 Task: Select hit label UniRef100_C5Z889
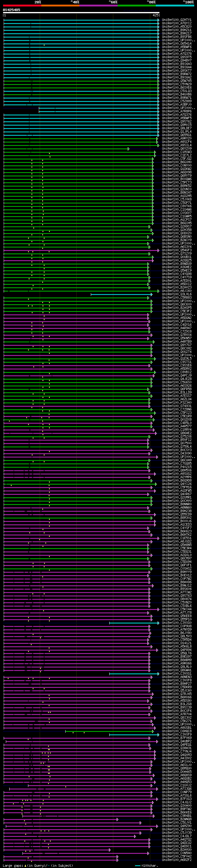pyautogui.click(x=176, y=101)
